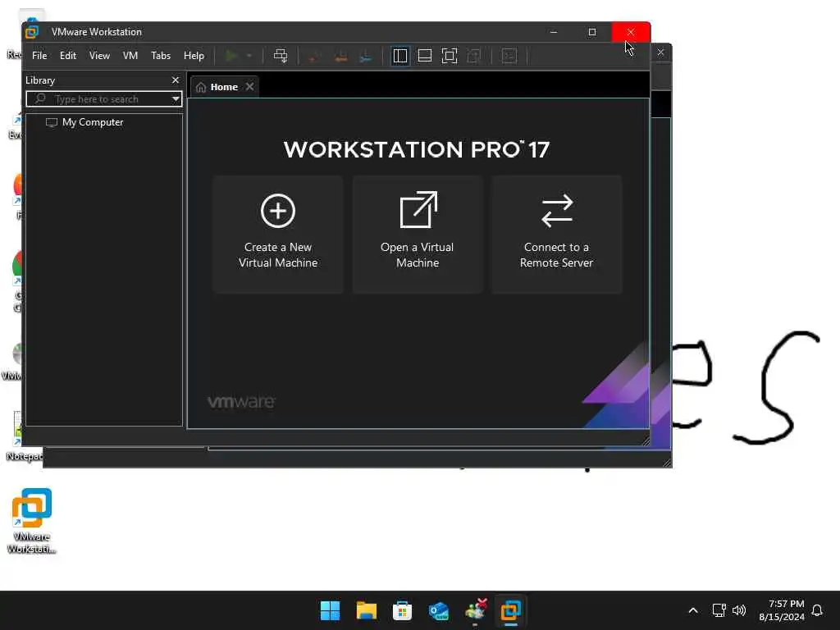
Task: Select My Computer in library tree
Action: tap(93, 122)
